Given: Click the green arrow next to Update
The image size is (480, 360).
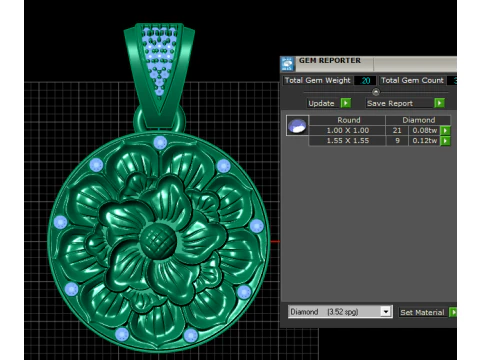Looking at the screenshot, I should pos(346,103).
